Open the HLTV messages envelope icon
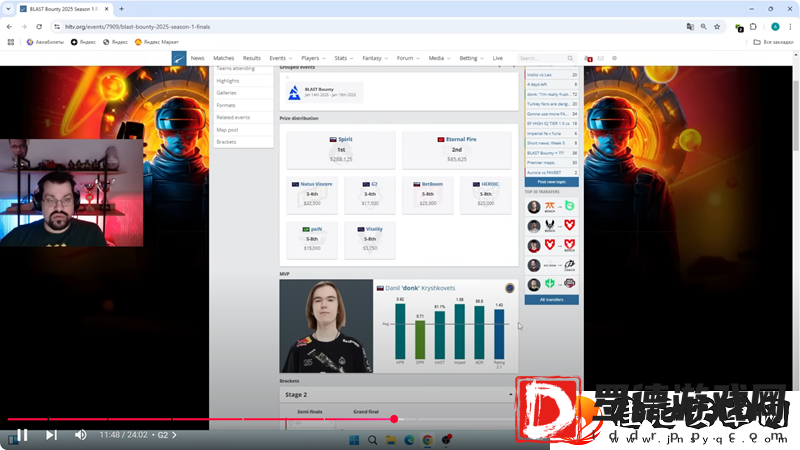The height and width of the screenshot is (450, 800). 601,58
